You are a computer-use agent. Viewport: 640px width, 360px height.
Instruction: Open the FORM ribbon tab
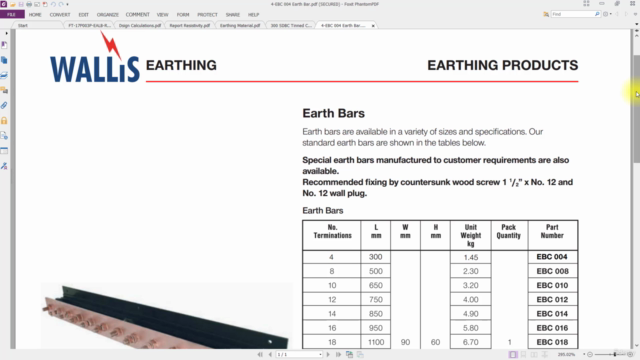pos(183,15)
